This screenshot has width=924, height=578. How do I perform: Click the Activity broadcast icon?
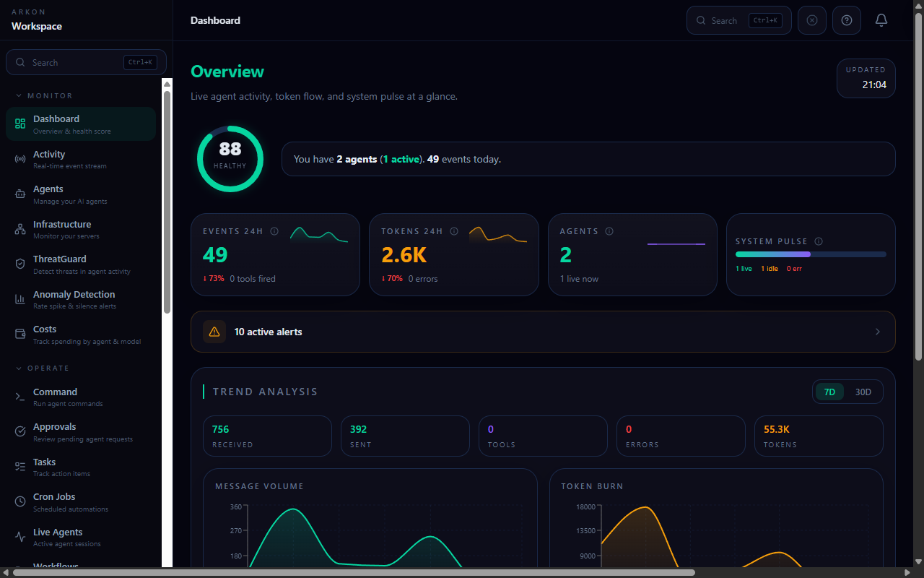[20, 159]
